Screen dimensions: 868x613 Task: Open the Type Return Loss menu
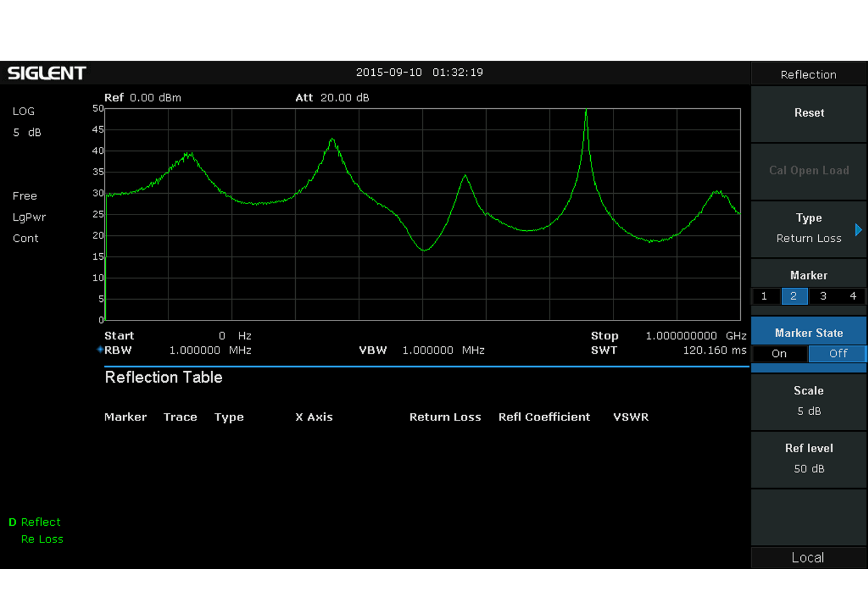[808, 228]
